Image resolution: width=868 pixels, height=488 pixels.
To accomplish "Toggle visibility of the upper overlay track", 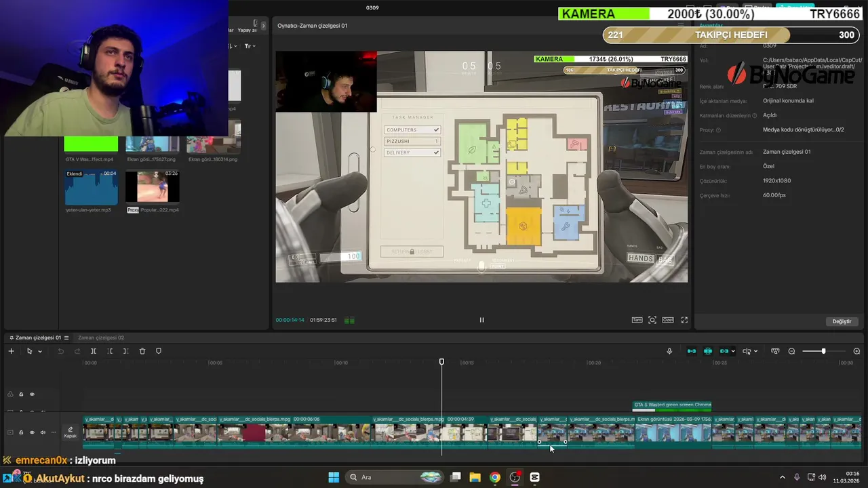I will coord(32,394).
